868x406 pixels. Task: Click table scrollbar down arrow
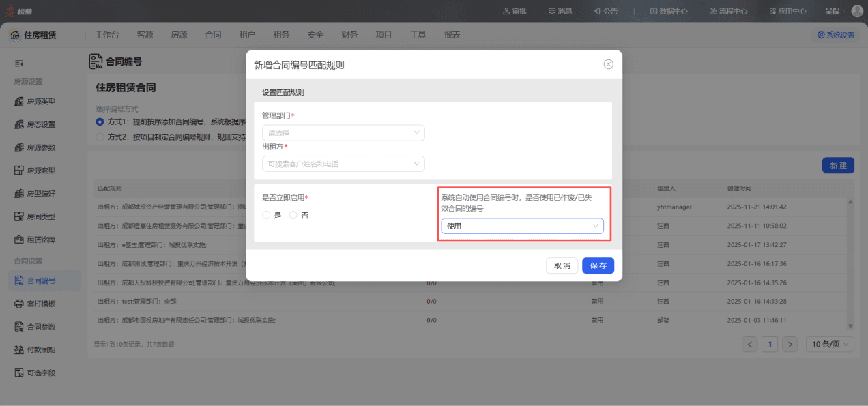pos(850,326)
